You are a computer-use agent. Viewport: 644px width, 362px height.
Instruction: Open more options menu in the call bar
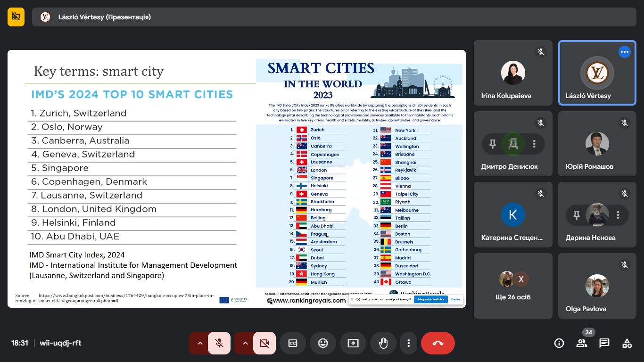tap(409, 343)
